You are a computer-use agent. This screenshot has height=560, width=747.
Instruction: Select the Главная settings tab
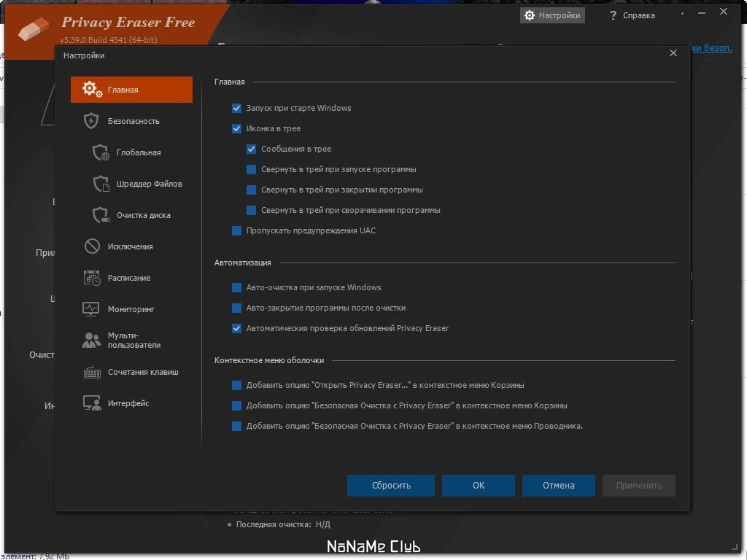pyautogui.click(x=131, y=90)
